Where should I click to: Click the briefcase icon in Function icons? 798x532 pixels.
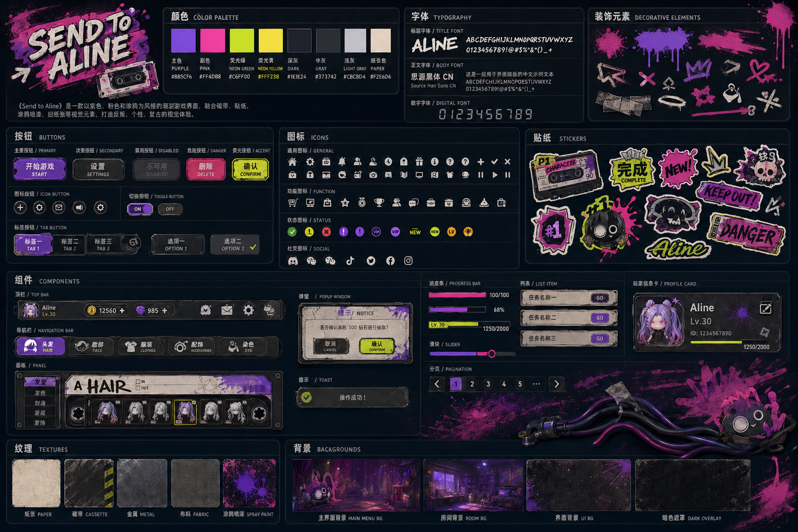point(431,203)
